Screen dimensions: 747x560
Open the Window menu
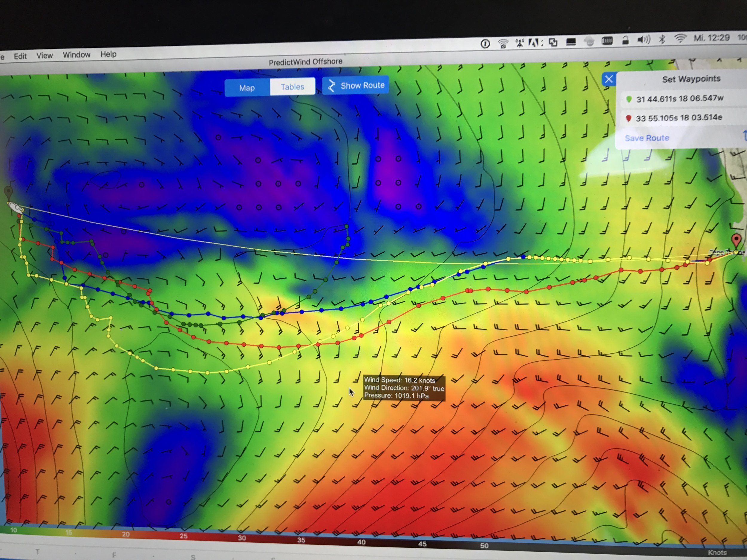(x=76, y=55)
